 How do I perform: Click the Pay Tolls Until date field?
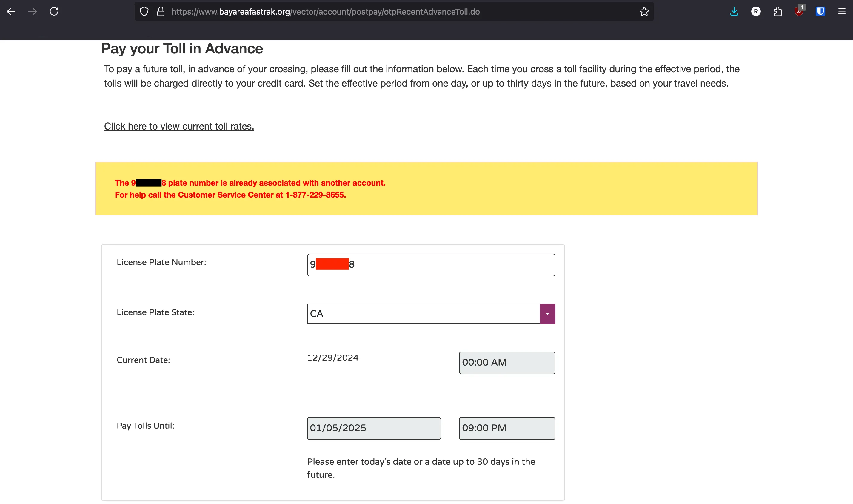[374, 428]
